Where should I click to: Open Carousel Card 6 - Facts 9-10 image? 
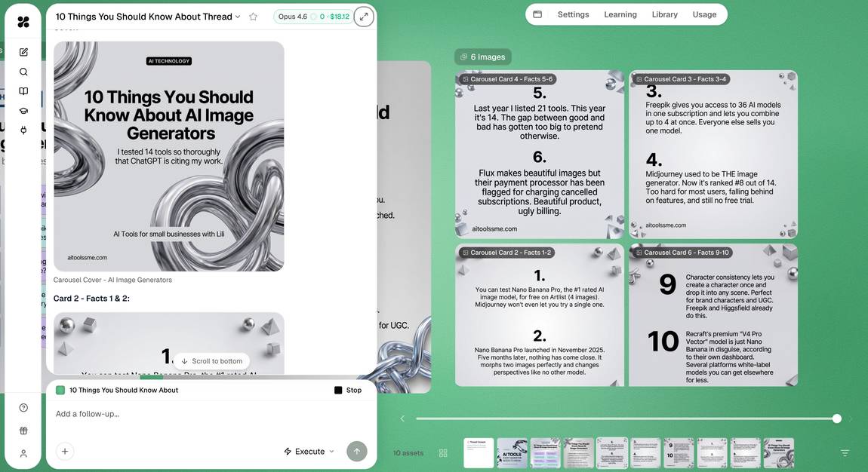click(x=713, y=315)
